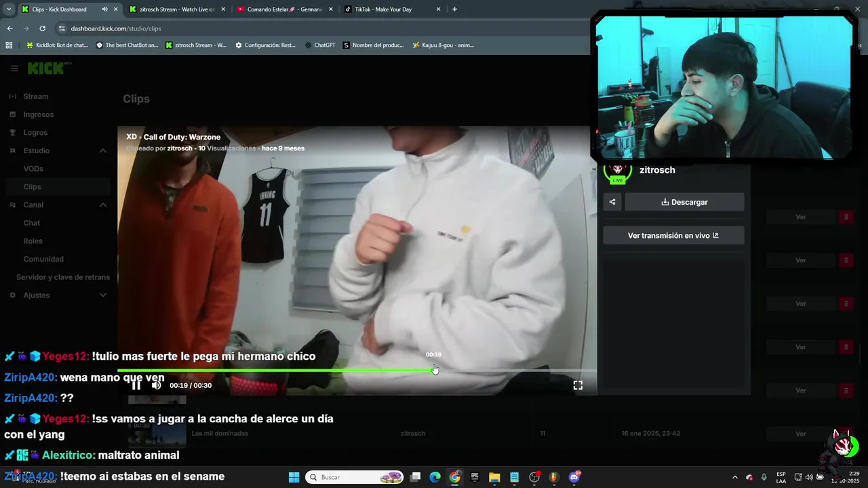The height and width of the screenshot is (488, 868).
Task: Open Discord from taskbar
Action: pyautogui.click(x=574, y=477)
